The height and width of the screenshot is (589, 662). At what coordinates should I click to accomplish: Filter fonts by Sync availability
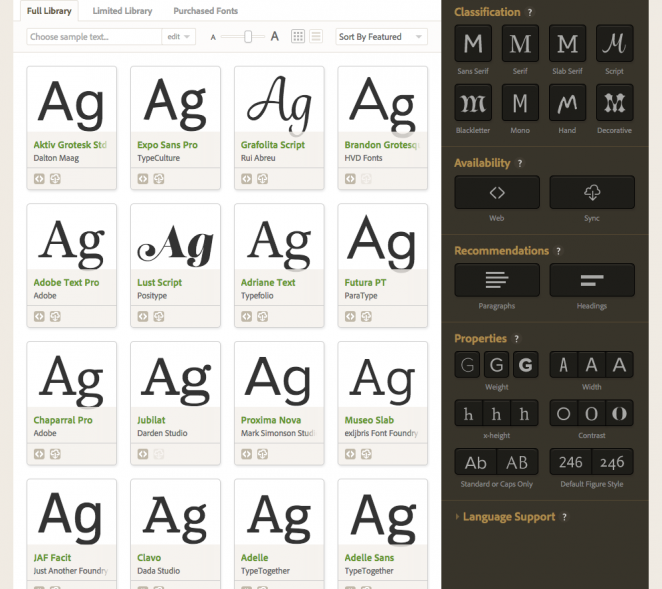591,192
